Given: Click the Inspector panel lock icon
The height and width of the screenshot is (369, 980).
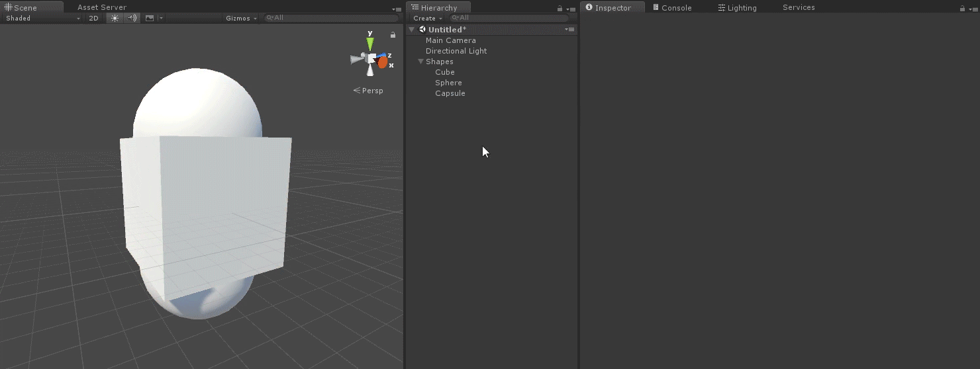Looking at the screenshot, I should click(x=963, y=9).
